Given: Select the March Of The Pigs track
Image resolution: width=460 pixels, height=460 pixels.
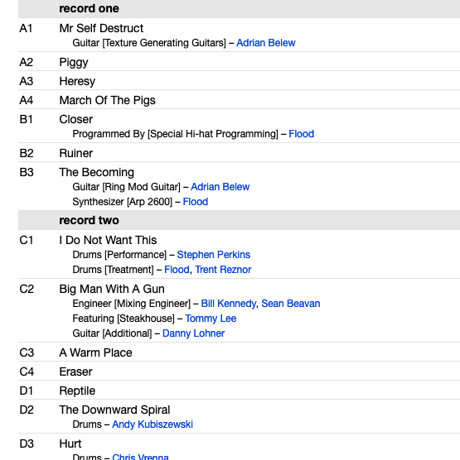Looking at the screenshot, I should coord(107,100).
